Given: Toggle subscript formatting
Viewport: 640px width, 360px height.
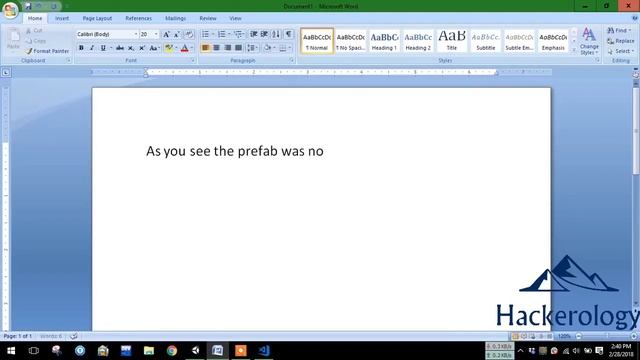Looking at the screenshot, I should [131, 48].
